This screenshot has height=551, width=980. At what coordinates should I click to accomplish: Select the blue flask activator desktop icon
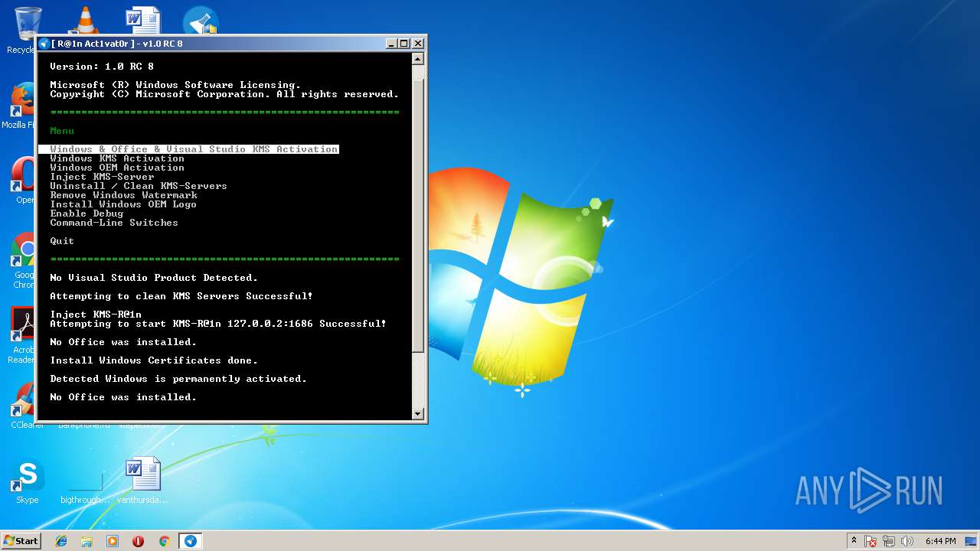(201, 21)
